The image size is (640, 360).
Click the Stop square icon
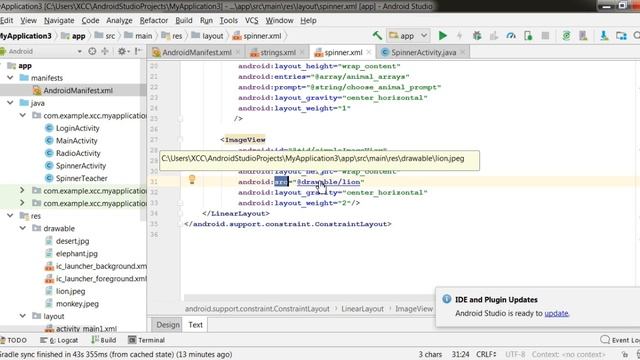point(545,36)
